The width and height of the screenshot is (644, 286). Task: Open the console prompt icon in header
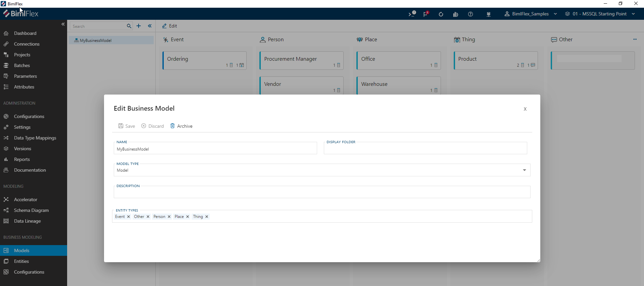tap(412, 14)
